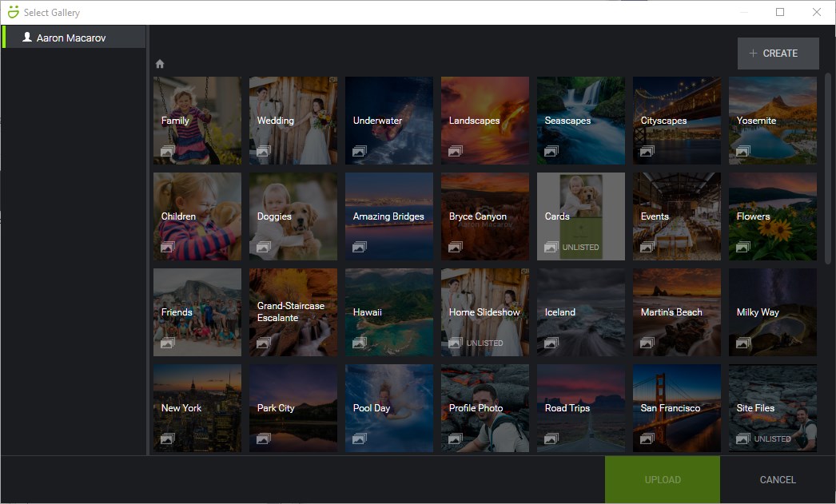Select the Profile Photo gallery
The height and width of the screenshot is (504, 836).
tap(485, 408)
